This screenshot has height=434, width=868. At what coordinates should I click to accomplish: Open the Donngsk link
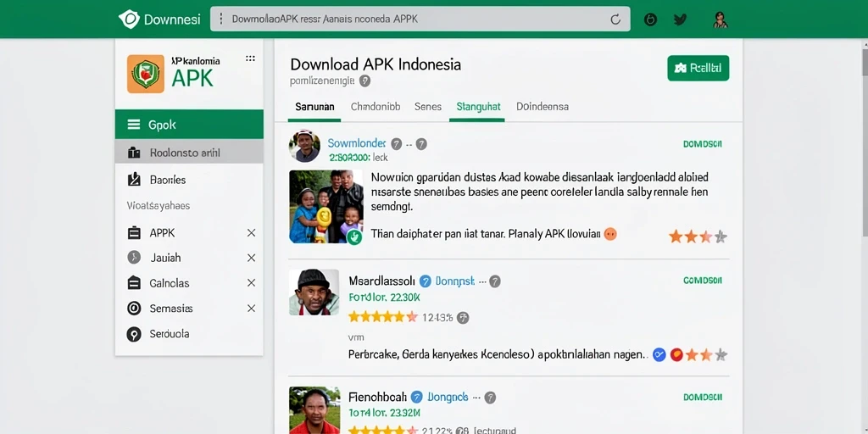pos(455,281)
